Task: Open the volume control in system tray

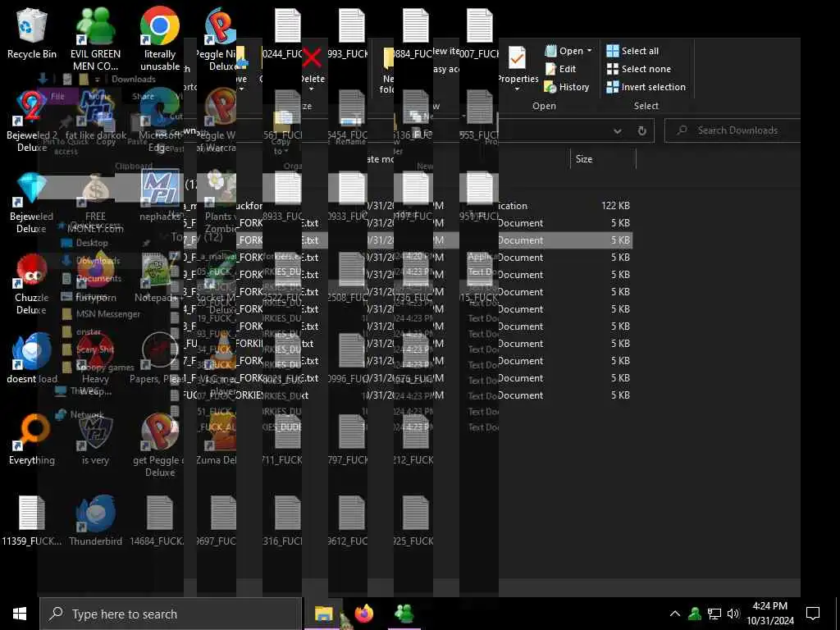Action: [733, 614]
